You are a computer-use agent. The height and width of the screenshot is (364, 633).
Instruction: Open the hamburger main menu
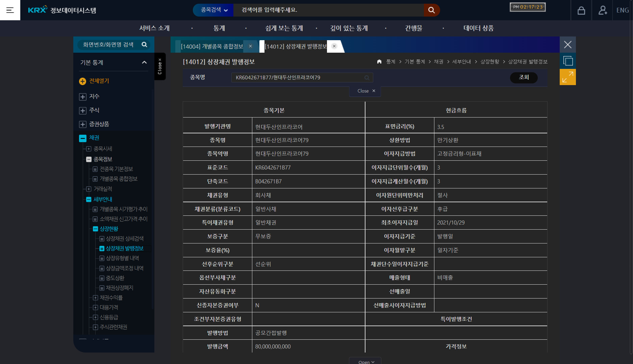coord(10,10)
